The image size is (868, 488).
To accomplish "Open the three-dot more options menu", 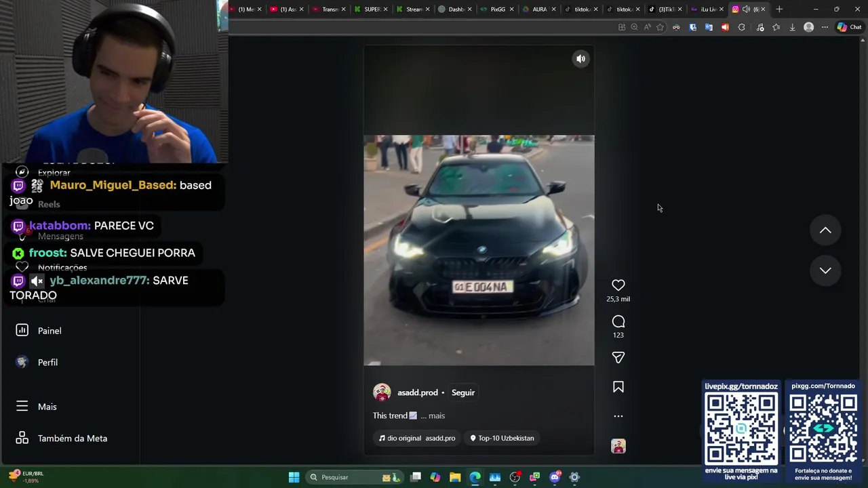I will coord(618,416).
